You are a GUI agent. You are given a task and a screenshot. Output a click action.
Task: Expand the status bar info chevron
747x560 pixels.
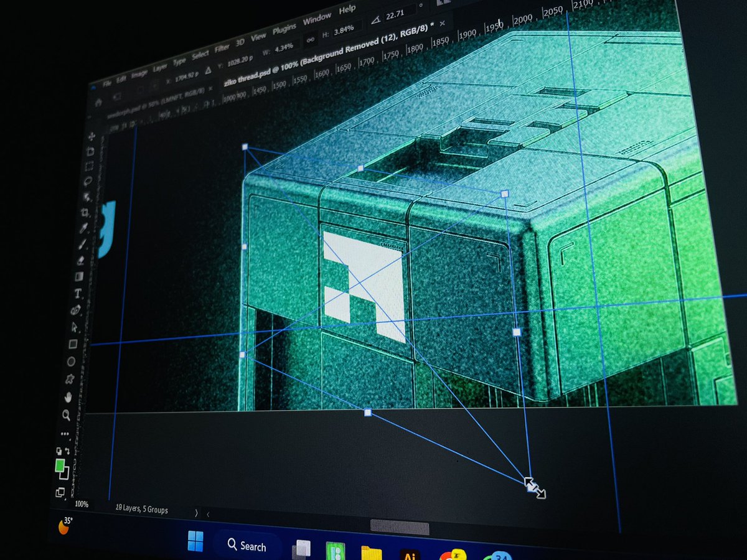click(x=197, y=513)
